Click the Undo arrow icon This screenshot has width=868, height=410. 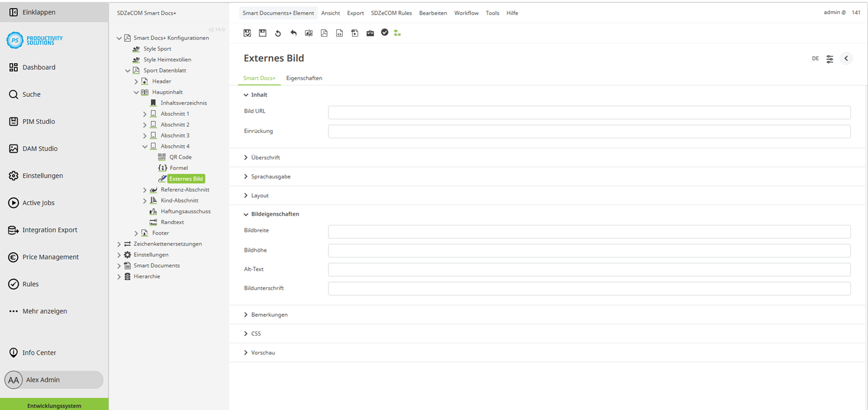click(293, 33)
